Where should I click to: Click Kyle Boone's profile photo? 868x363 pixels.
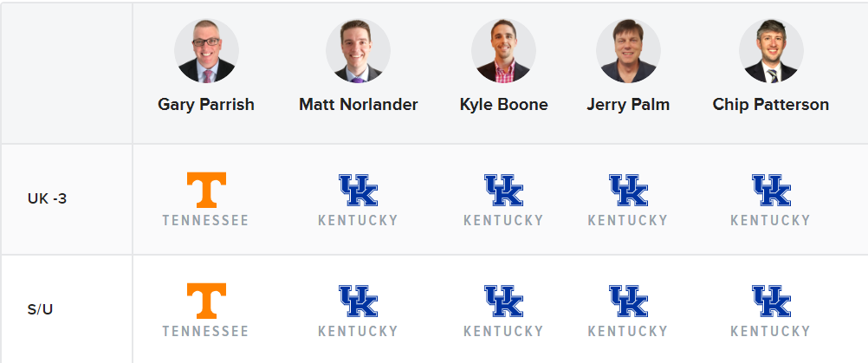click(504, 51)
